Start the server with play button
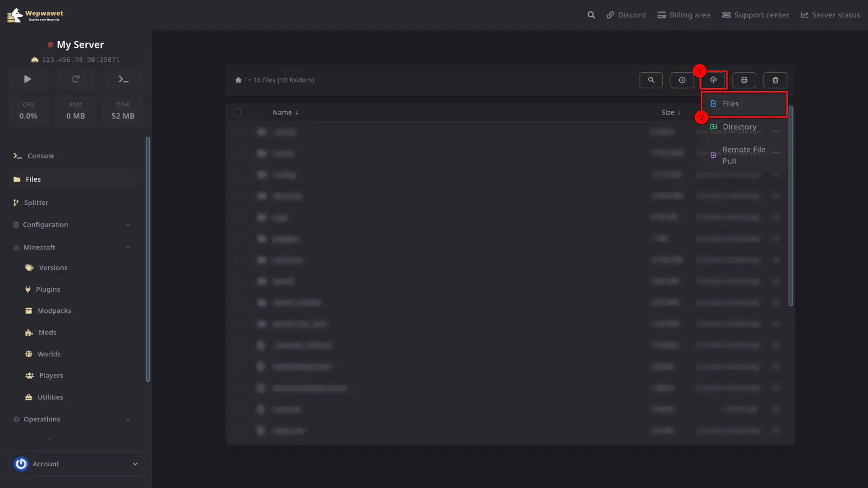 28,79
